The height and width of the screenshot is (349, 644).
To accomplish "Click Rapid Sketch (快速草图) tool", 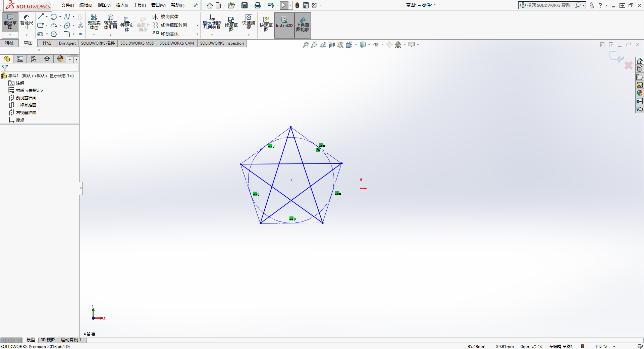I will pyautogui.click(x=266, y=24).
